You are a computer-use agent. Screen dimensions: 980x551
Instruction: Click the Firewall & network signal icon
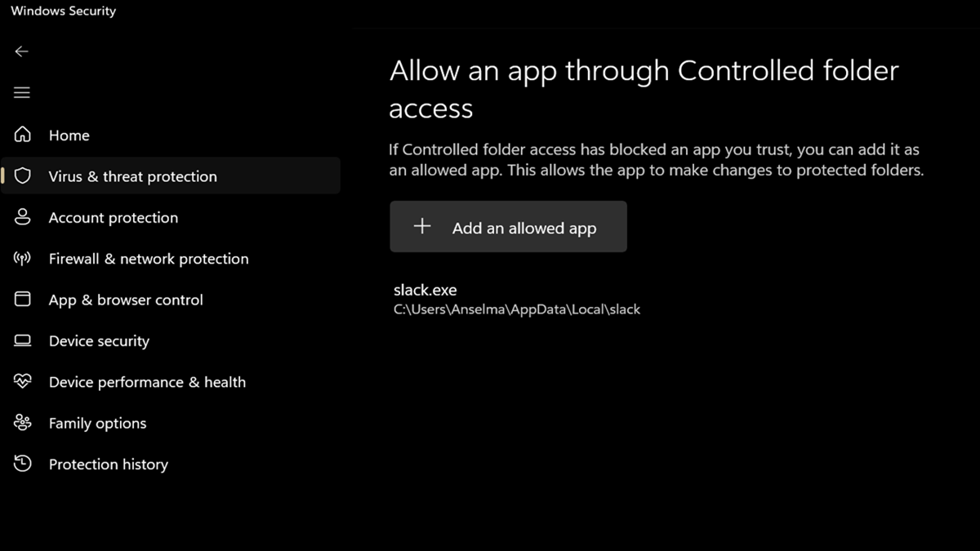pyautogui.click(x=23, y=259)
